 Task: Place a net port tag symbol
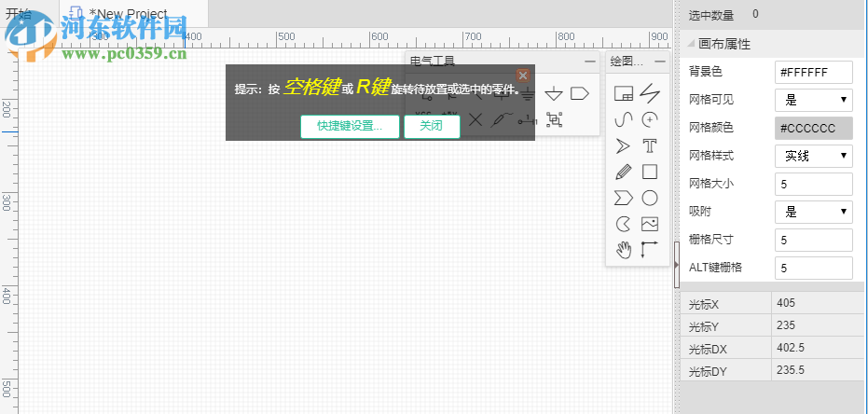point(579,93)
